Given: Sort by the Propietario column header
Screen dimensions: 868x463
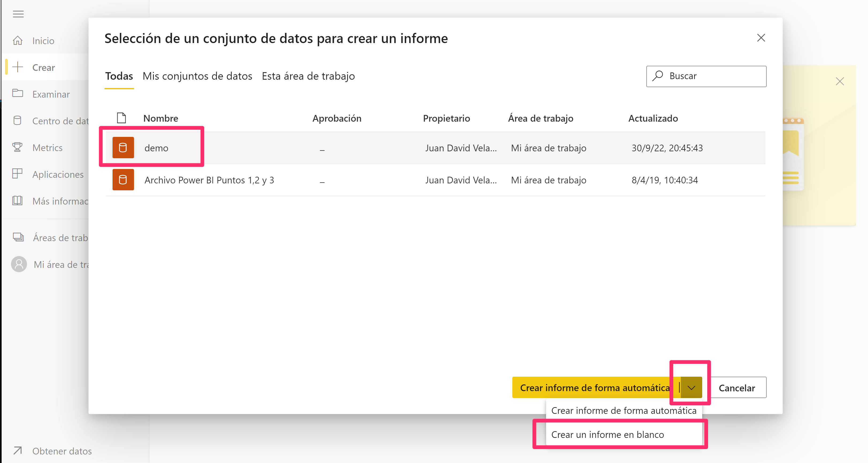Looking at the screenshot, I should [446, 118].
